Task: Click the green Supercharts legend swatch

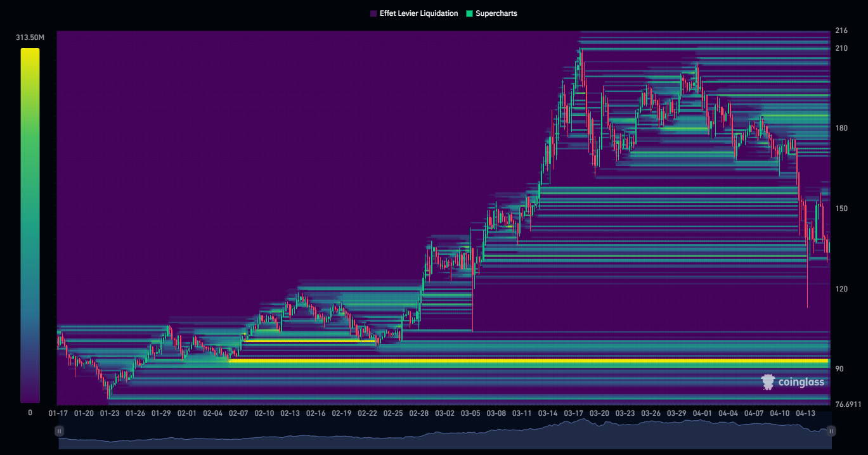Action: click(x=469, y=13)
